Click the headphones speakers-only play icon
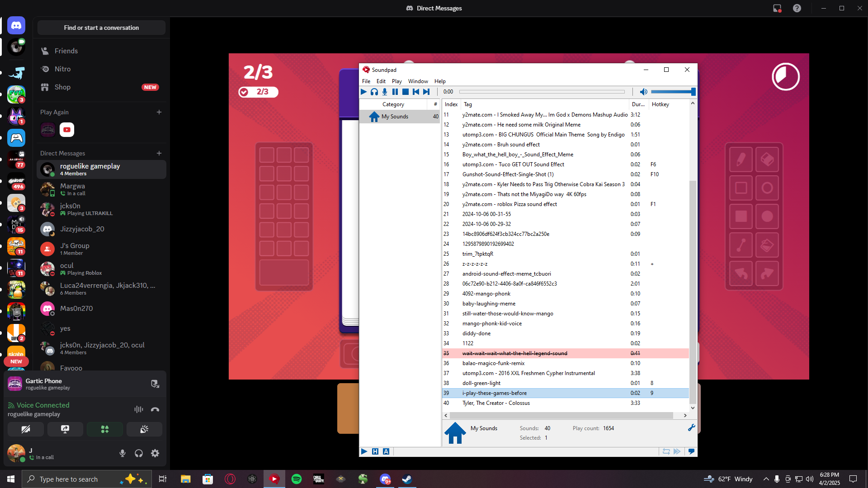 coord(374,92)
